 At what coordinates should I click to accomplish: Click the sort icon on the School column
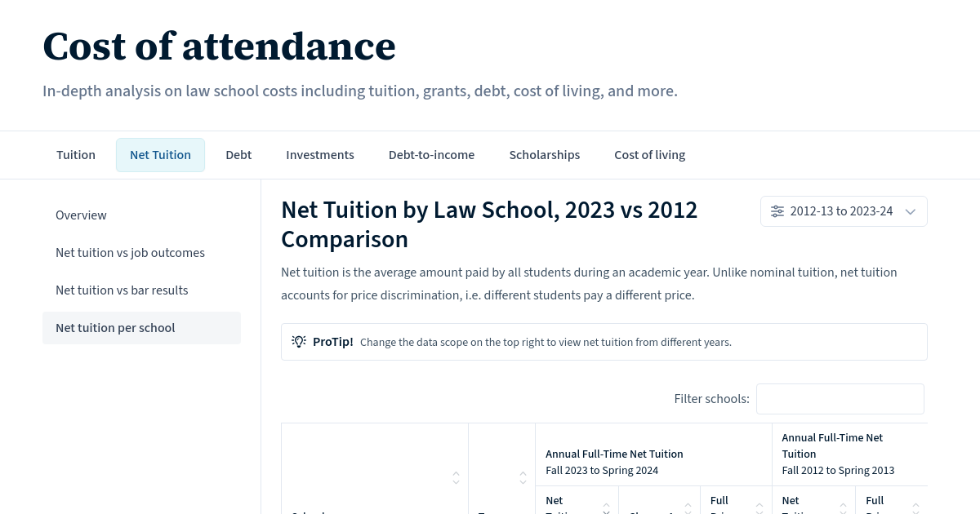[456, 478]
